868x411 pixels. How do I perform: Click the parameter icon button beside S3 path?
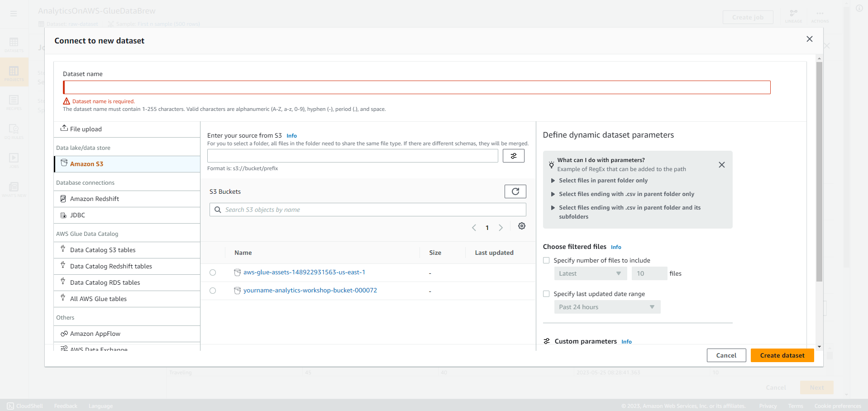tap(514, 156)
